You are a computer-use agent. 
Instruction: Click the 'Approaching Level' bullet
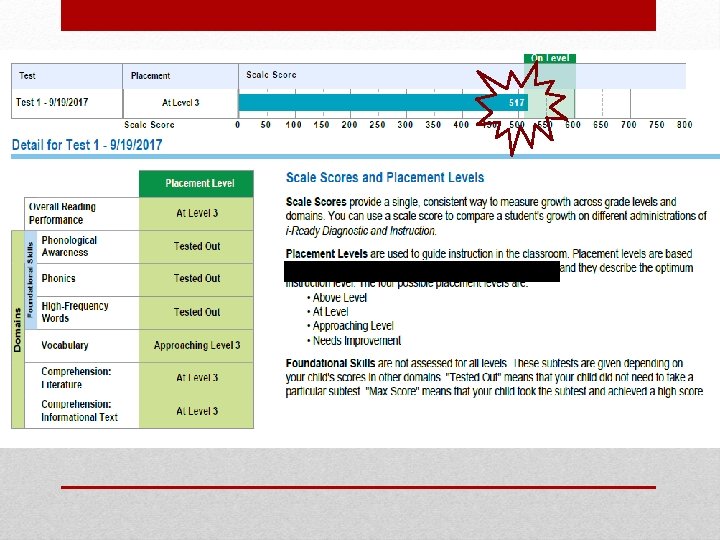coord(353,326)
